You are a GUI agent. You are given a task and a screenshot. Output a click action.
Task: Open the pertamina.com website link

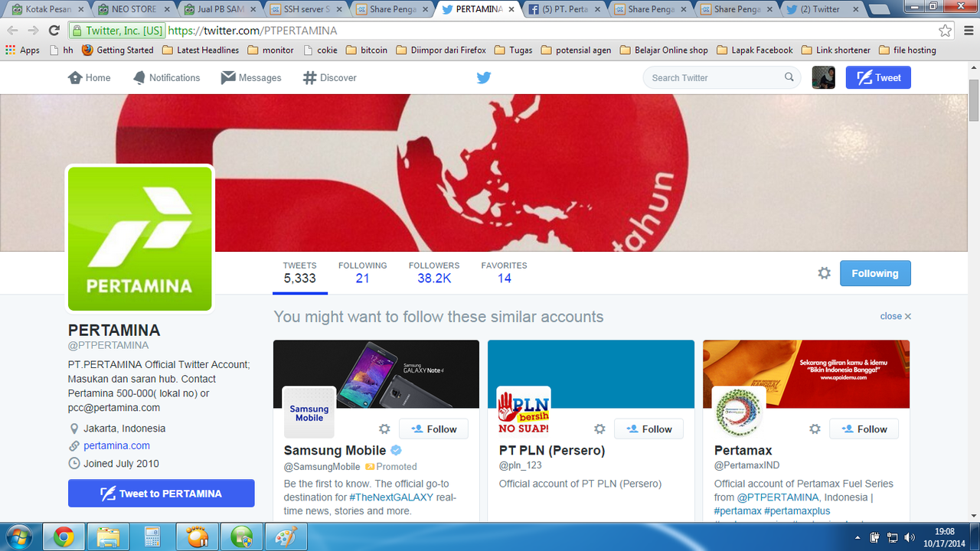coord(116,445)
